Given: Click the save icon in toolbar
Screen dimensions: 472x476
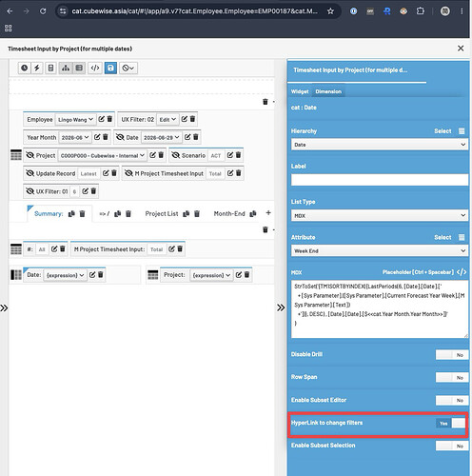Looking at the screenshot, I should [x=110, y=68].
